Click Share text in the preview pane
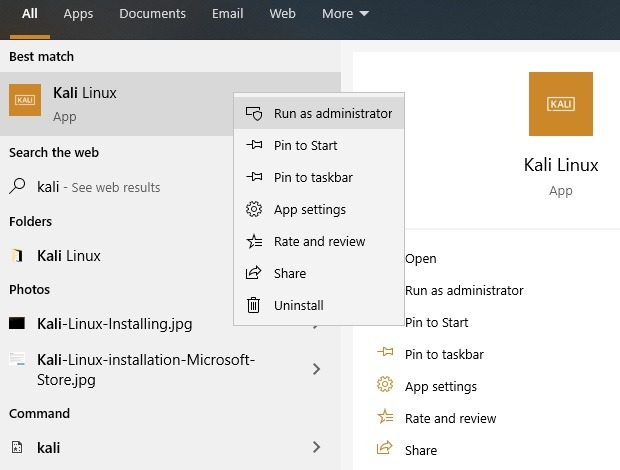This screenshot has width=620, height=470. [x=421, y=450]
